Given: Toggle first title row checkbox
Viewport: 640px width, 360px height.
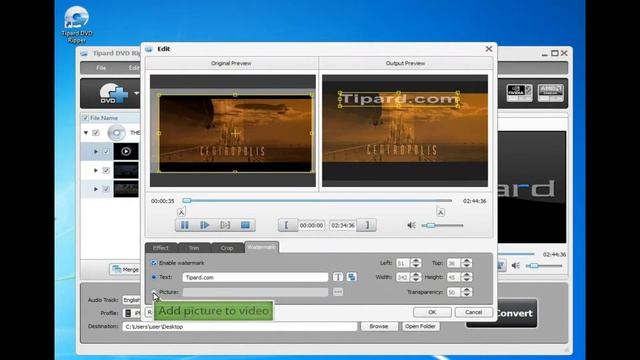Looking at the screenshot, I should point(106,152).
